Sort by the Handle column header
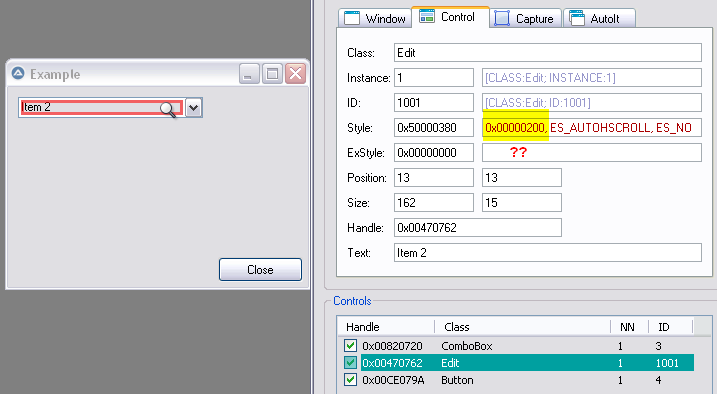 386,327
